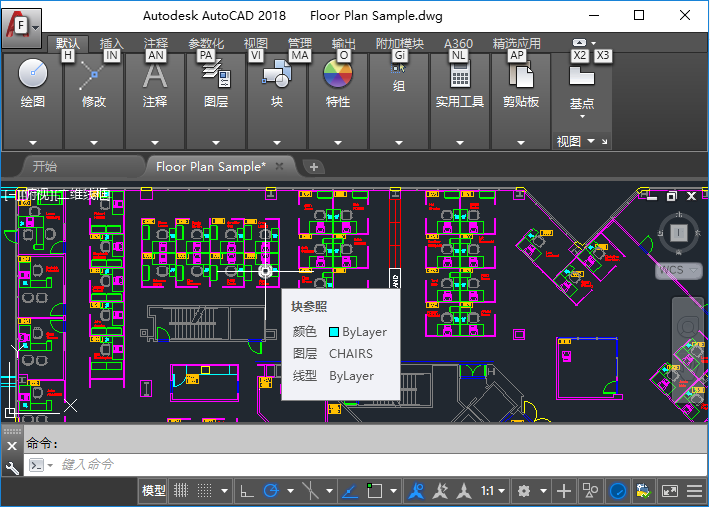This screenshot has width=710, height=507.
Task: Open the 绘图 (Draw) panel icon
Action: click(x=33, y=73)
